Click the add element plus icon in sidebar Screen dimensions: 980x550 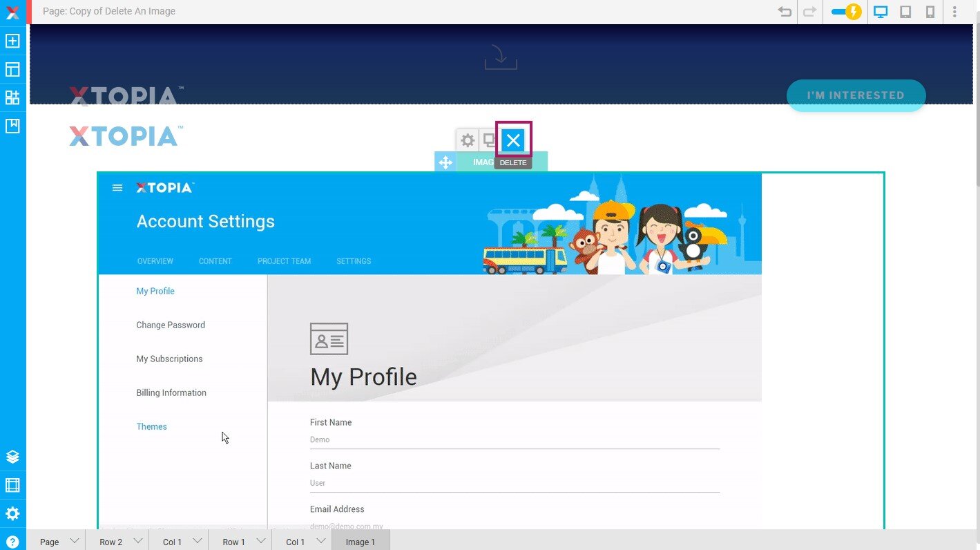pyautogui.click(x=12, y=41)
